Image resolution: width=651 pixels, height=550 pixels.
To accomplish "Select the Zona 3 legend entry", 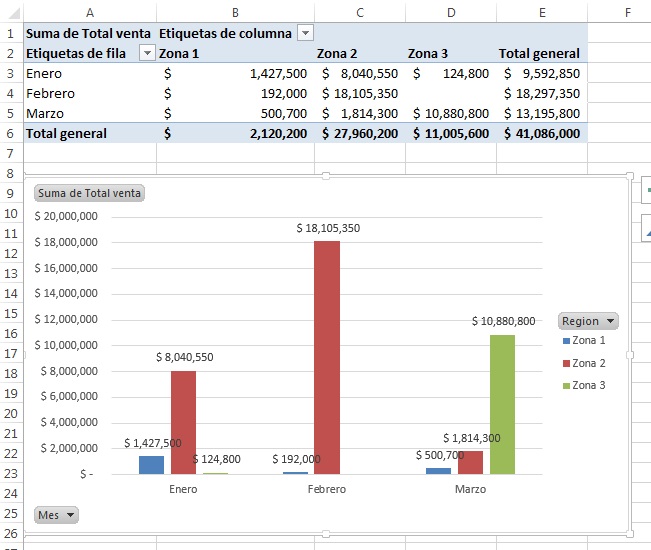I will click(589, 385).
